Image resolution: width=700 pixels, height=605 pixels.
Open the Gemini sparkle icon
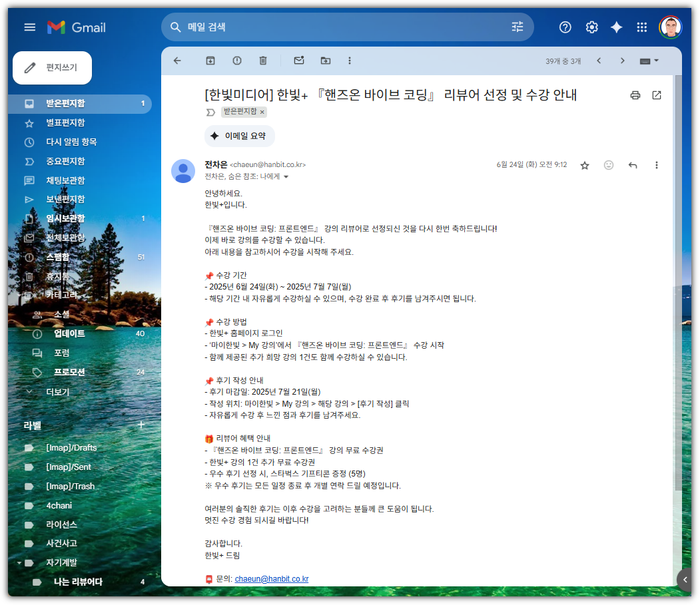tap(617, 27)
